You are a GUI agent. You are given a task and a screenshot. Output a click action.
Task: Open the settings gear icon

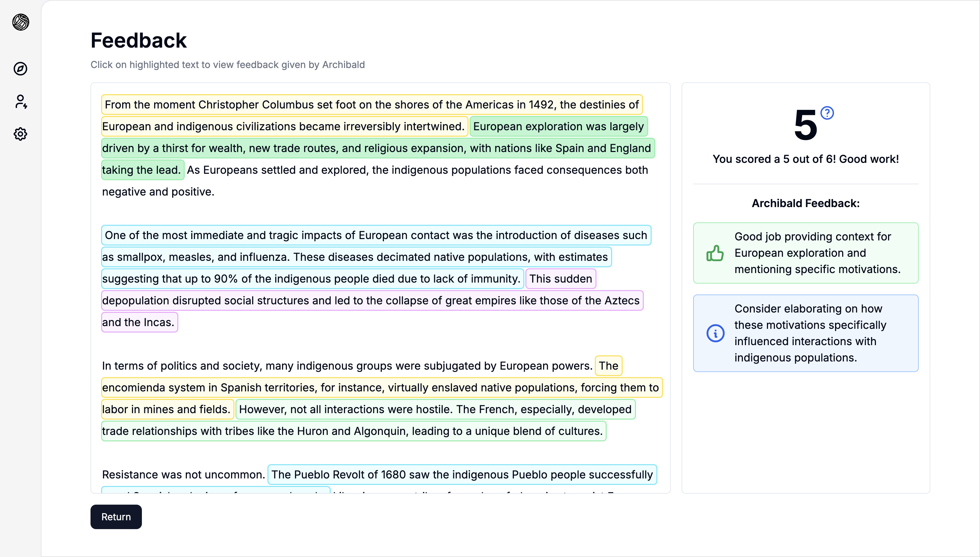[20, 134]
